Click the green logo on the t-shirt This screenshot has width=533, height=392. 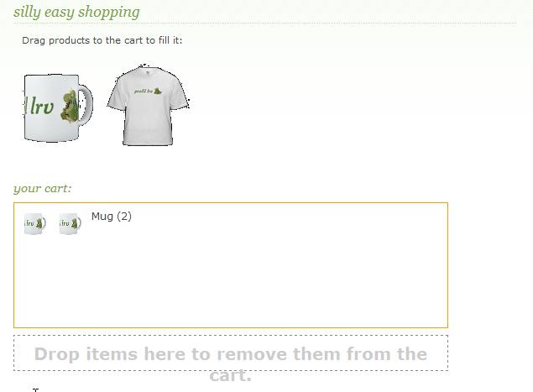coord(148,91)
